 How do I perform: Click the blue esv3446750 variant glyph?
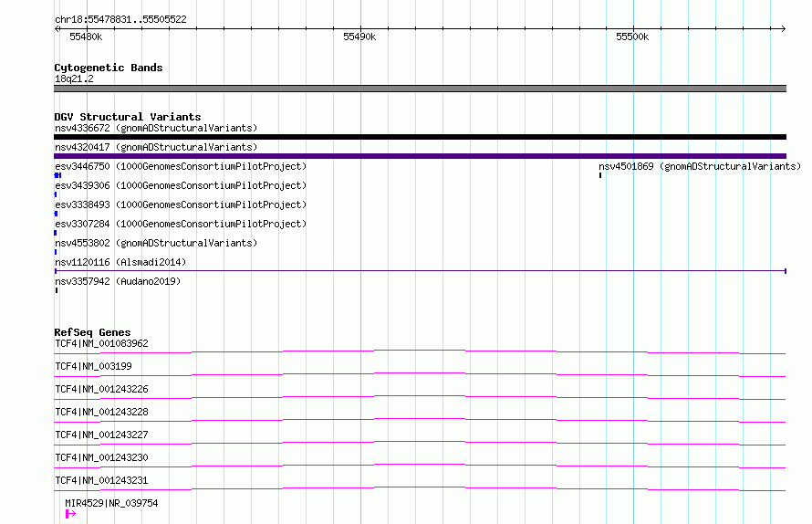[x=58, y=175]
